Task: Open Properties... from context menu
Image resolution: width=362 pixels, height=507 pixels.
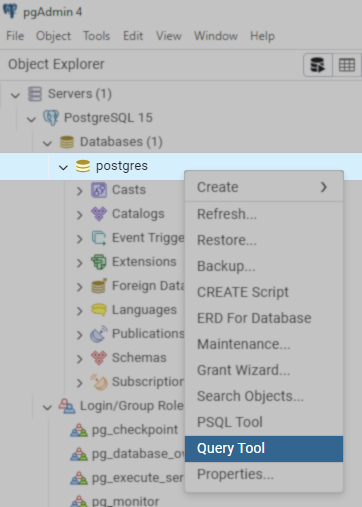Action: tap(264, 474)
